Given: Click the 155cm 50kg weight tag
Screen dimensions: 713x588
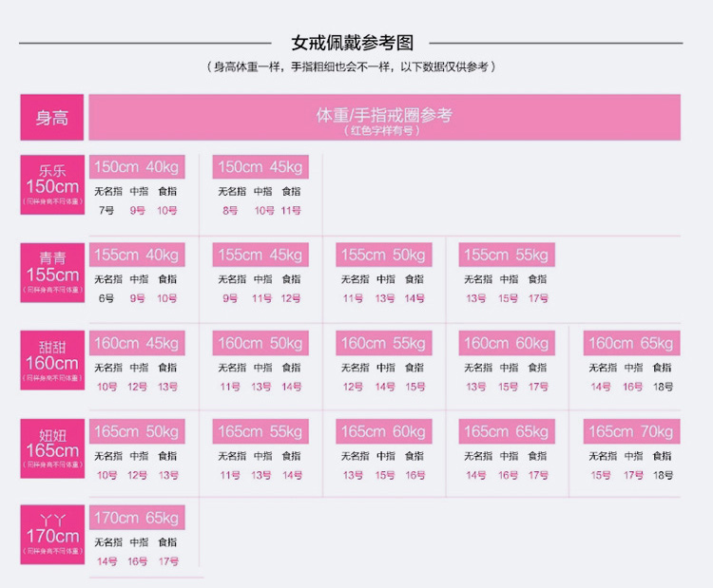Looking at the screenshot, I should pyautogui.click(x=383, y=255).
